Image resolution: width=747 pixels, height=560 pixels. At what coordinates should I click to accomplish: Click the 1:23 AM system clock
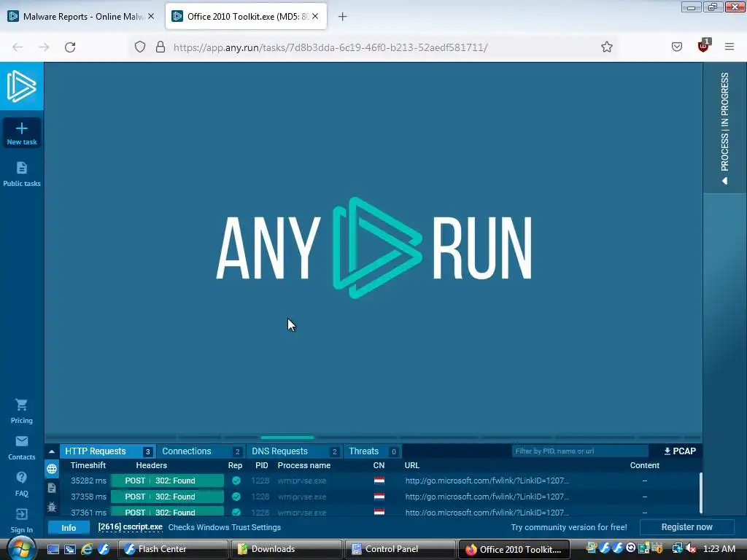[719, 549]
